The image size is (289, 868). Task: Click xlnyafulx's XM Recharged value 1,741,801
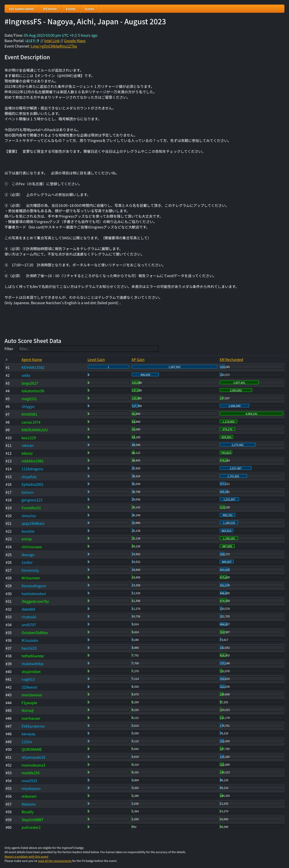click(x=233, y=476)
